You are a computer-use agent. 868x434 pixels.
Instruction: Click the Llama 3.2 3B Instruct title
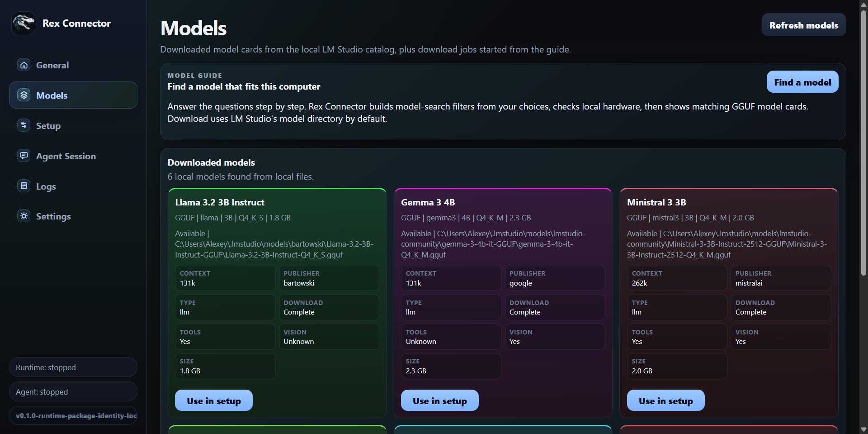(220, 202)
